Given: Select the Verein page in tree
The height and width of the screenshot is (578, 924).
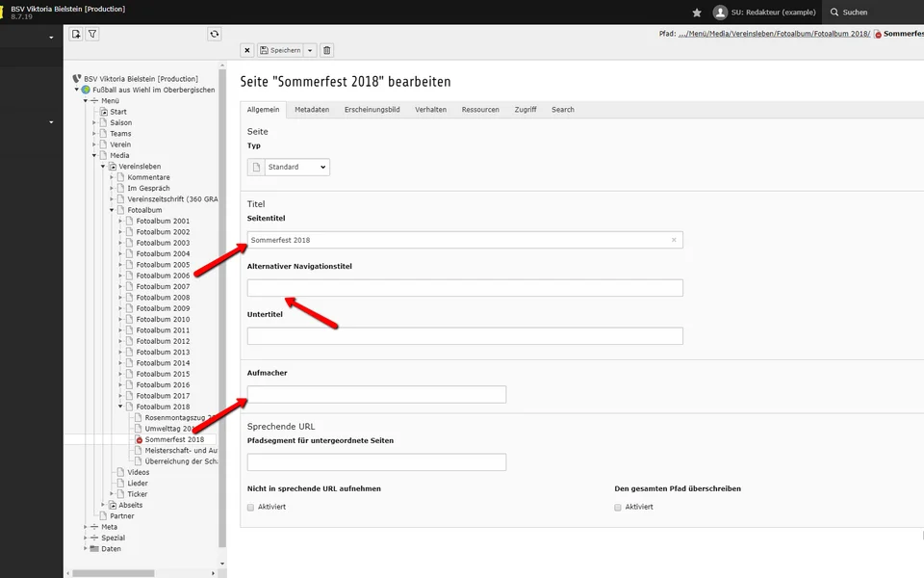Looking at the screenshot, I should (x=120, y=144).
